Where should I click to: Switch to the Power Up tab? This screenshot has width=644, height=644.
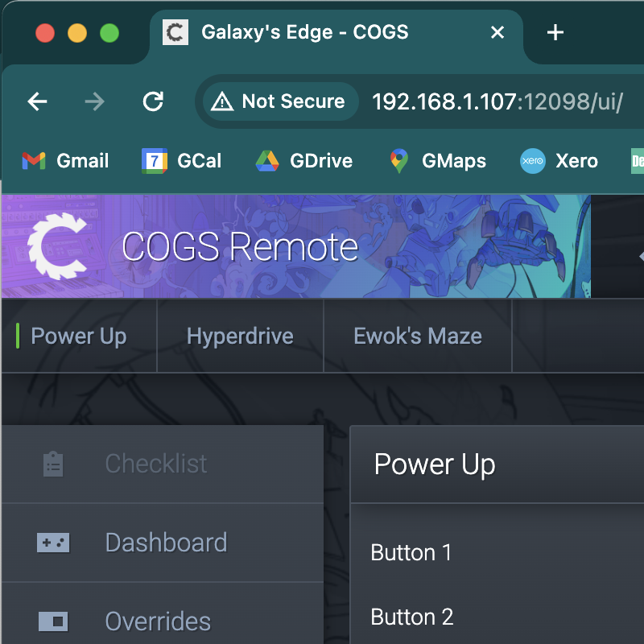tap(79, 336)
